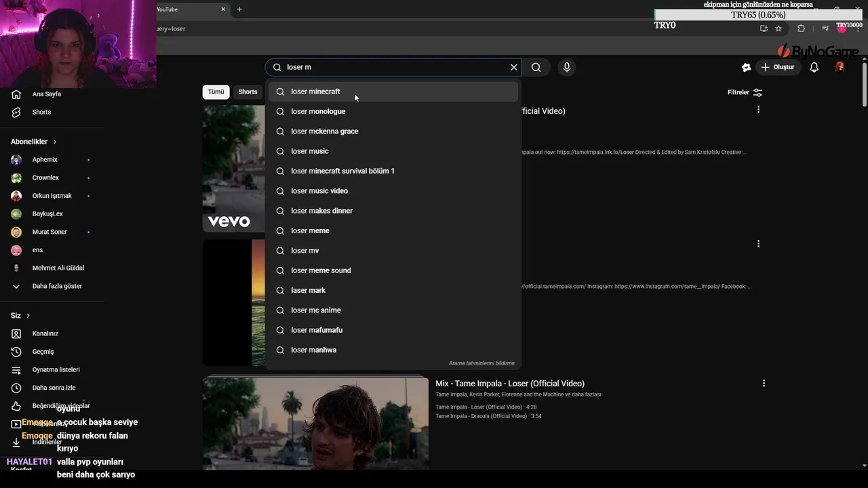Open Daha sonra izle watch later

52,388
